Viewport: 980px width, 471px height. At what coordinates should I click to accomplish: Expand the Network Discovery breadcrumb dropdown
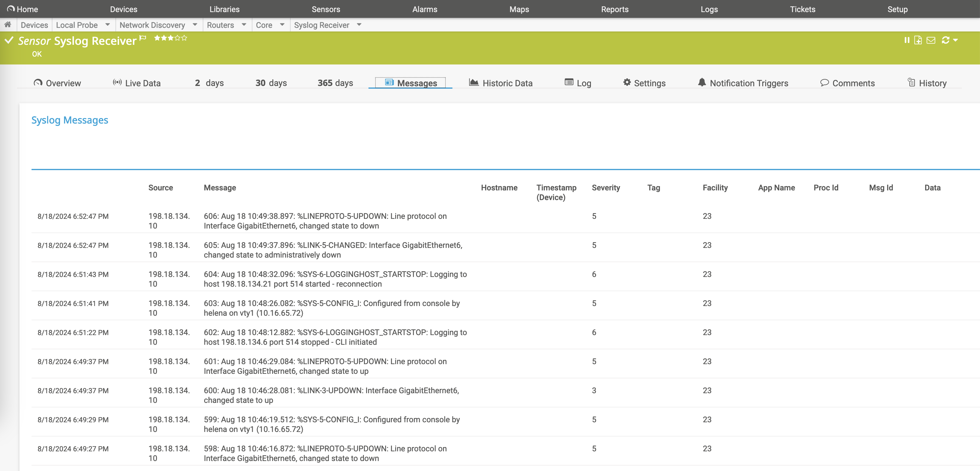coord(195,25)
